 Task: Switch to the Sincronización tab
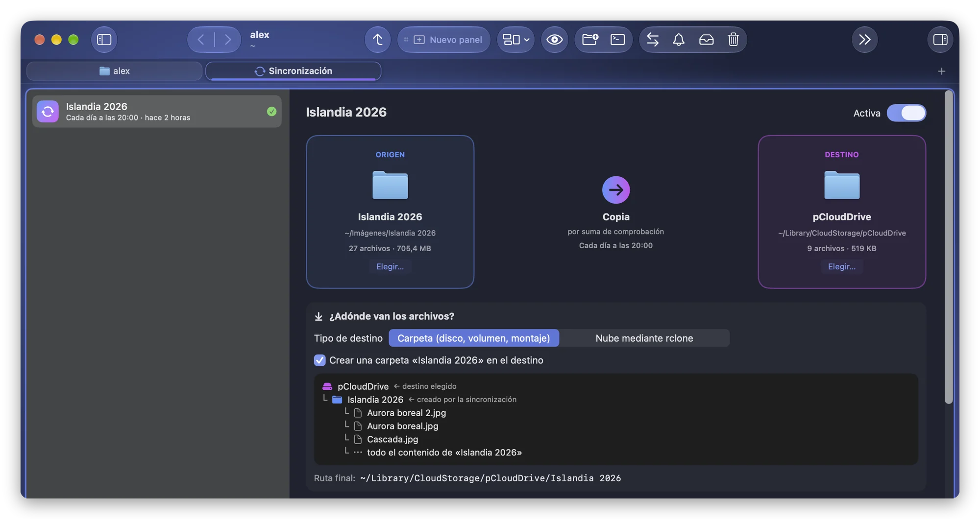[294, 71]
